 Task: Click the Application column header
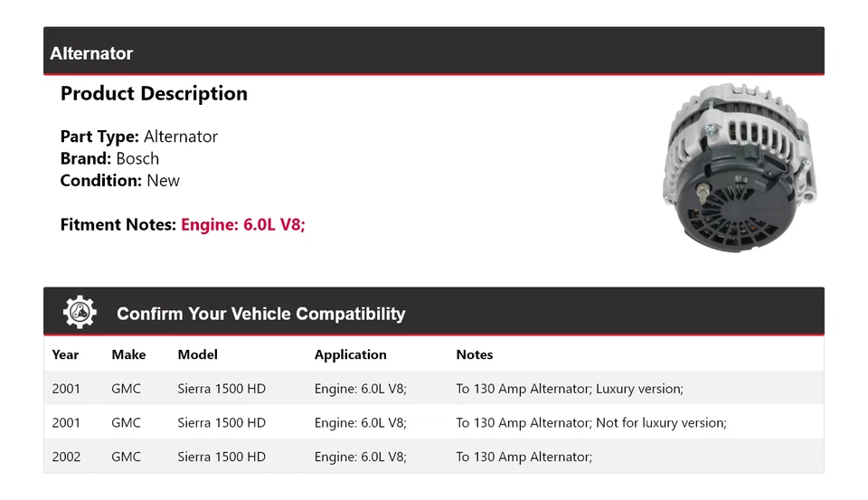(350, 354)
